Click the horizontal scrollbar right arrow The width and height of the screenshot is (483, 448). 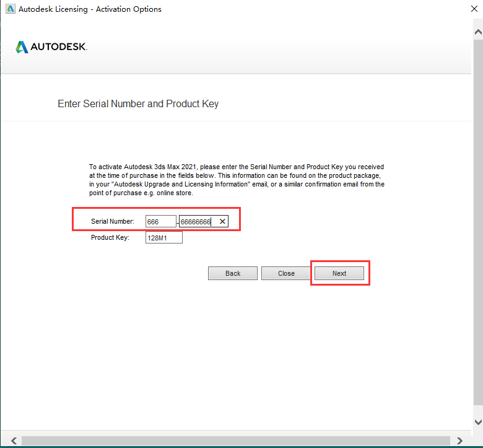(459, 441)
